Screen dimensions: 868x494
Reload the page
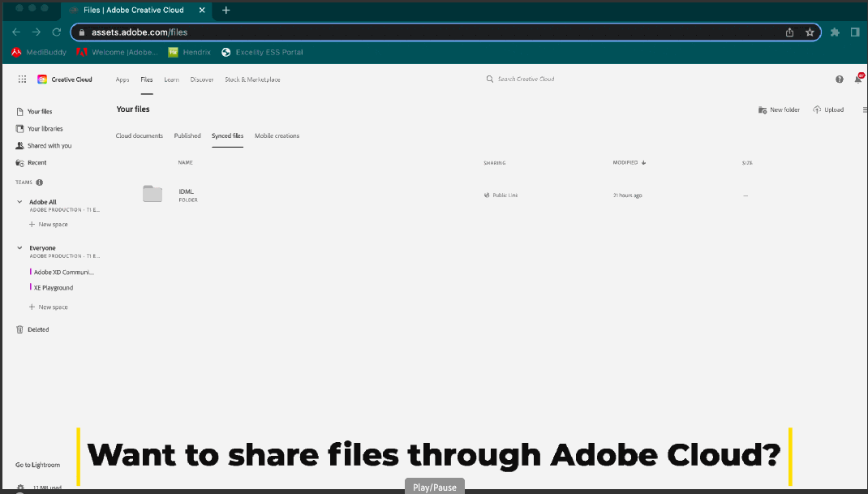[x=57, y=32]
